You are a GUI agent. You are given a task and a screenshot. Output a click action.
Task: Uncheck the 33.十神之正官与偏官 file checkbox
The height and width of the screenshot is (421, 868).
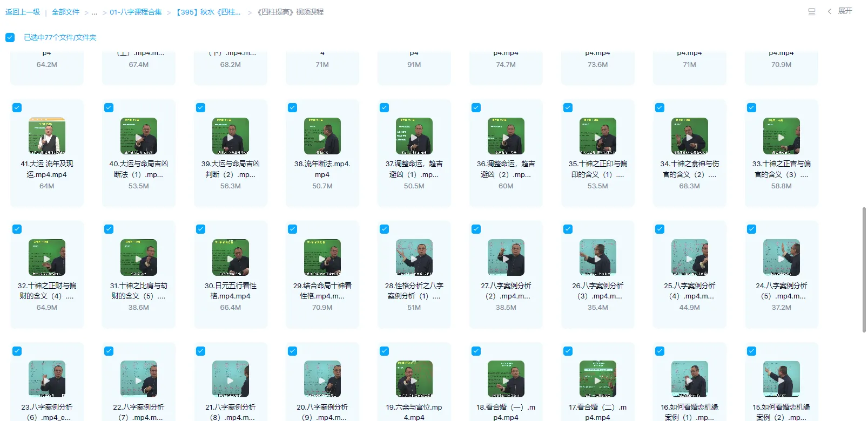point(751,107)
